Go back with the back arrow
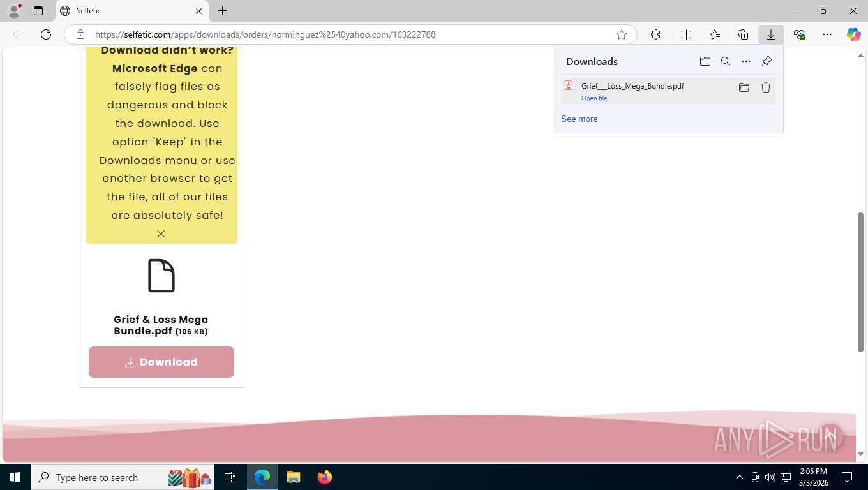This screenshot has height=490, width=868. click(x=18, y=34)
